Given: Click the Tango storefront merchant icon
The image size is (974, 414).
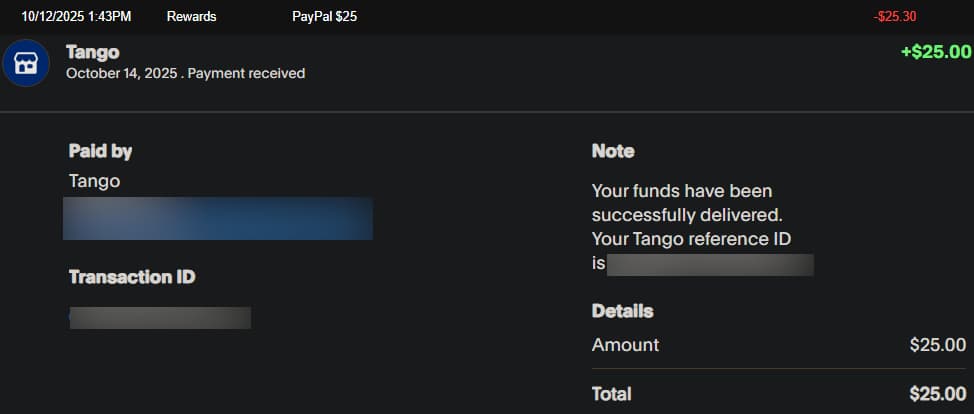Looking at the screenshot, I should click(26, 62).
